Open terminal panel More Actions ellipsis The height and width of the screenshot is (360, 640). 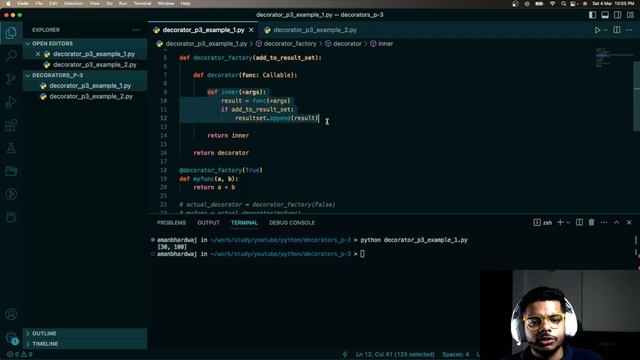point(604,222)
